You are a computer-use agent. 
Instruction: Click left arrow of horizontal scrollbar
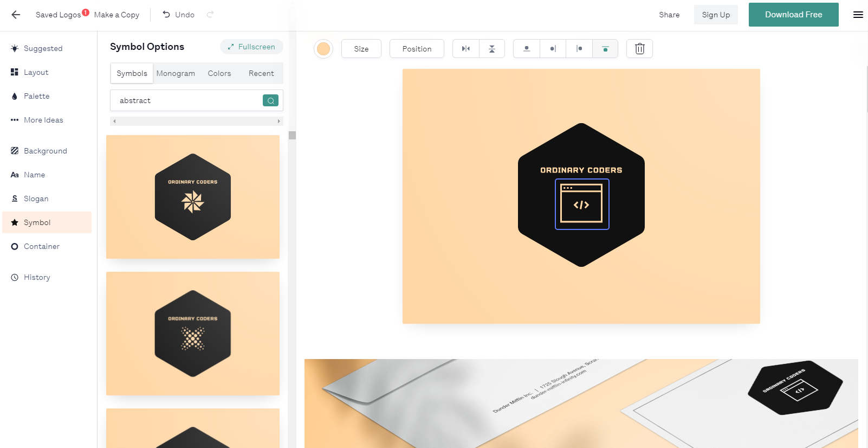[114, 121]
